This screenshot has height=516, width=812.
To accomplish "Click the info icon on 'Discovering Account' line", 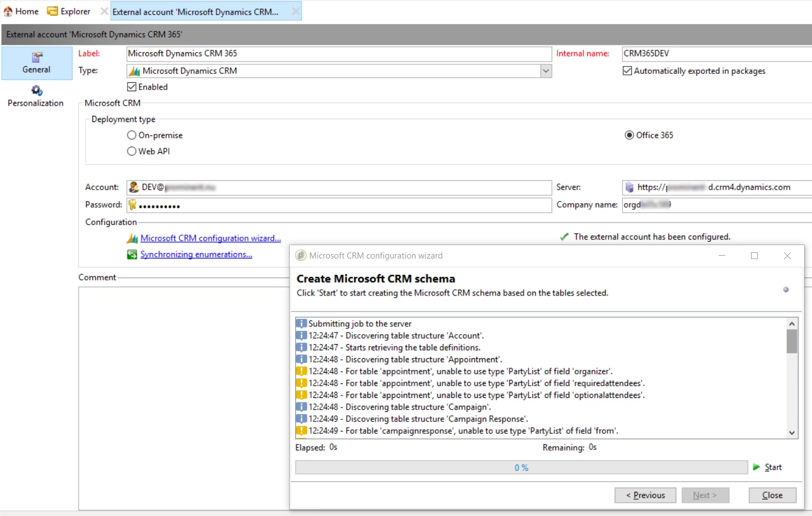I will (301, 336).
